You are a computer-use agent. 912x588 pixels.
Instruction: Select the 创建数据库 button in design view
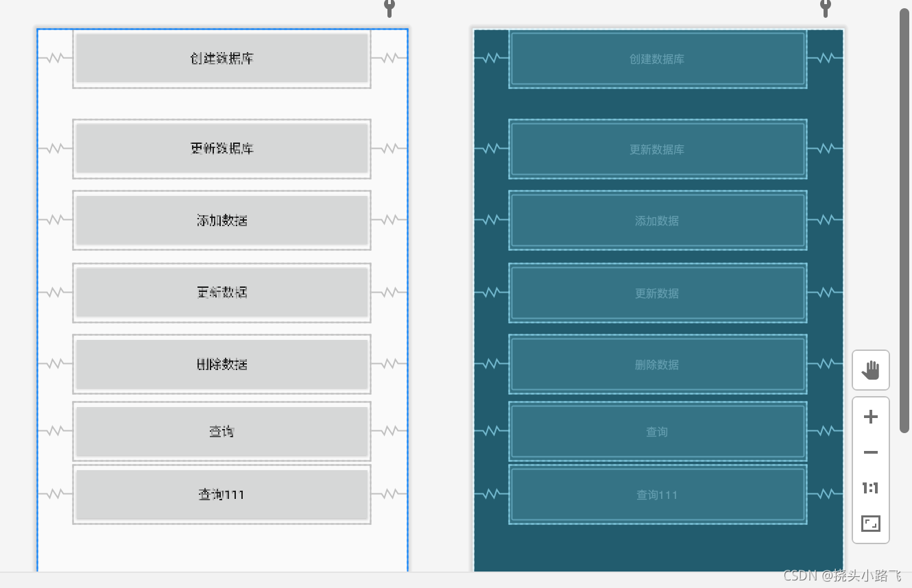221,58
